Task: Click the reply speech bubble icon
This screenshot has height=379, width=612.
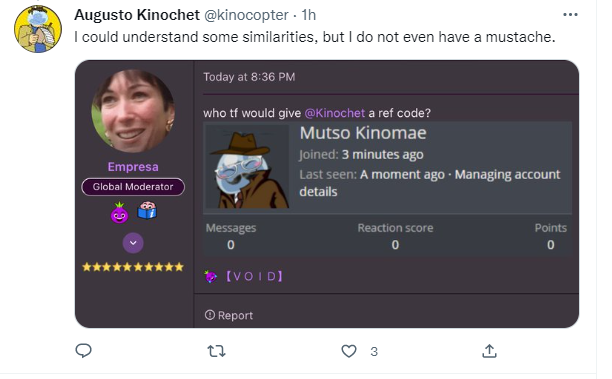Action: 83,351
